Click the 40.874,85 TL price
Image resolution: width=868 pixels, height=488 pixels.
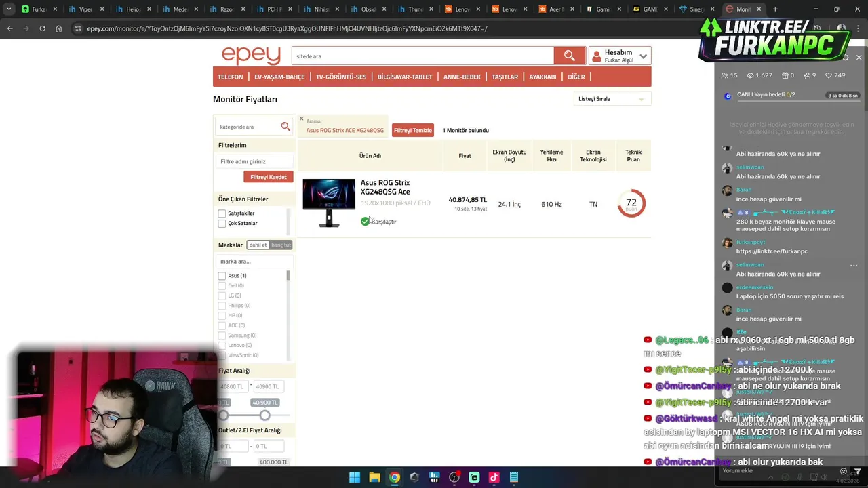(467, 200)
